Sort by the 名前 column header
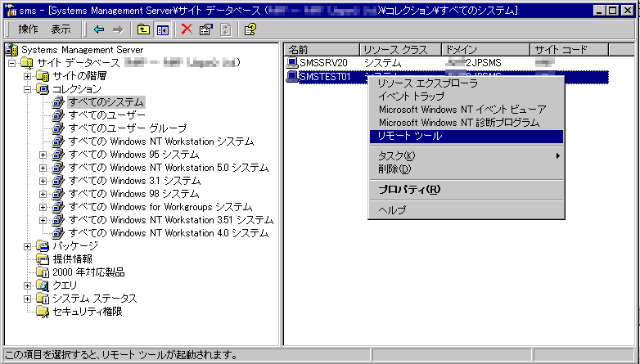640x364 pixels. [322, 50]
